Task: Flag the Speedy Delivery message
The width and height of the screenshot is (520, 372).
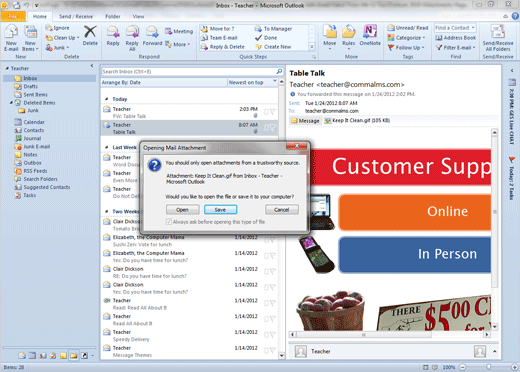Action: 272,335
